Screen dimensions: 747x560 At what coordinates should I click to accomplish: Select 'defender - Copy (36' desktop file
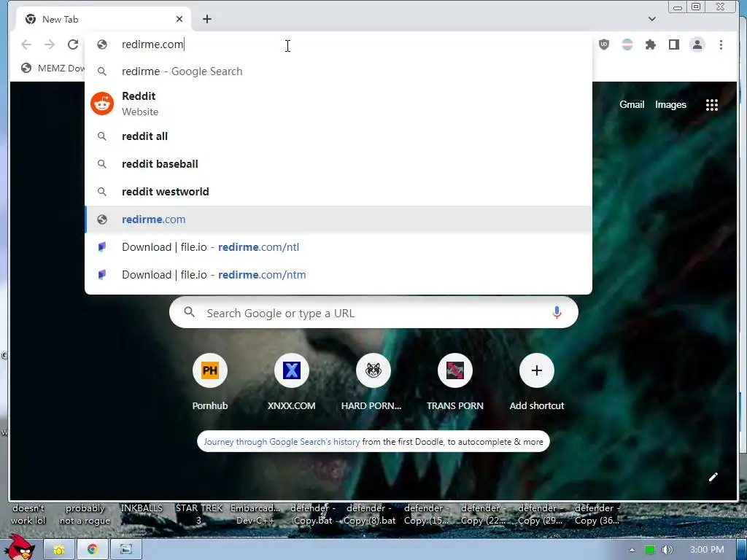tap(597, 514)
